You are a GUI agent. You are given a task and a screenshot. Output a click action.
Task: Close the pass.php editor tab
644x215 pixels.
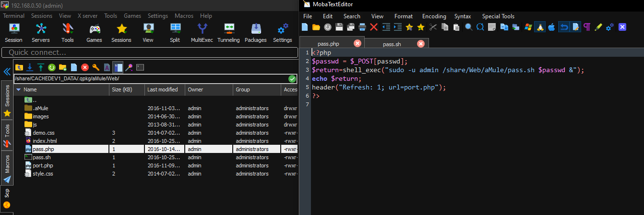click(358, 44)
